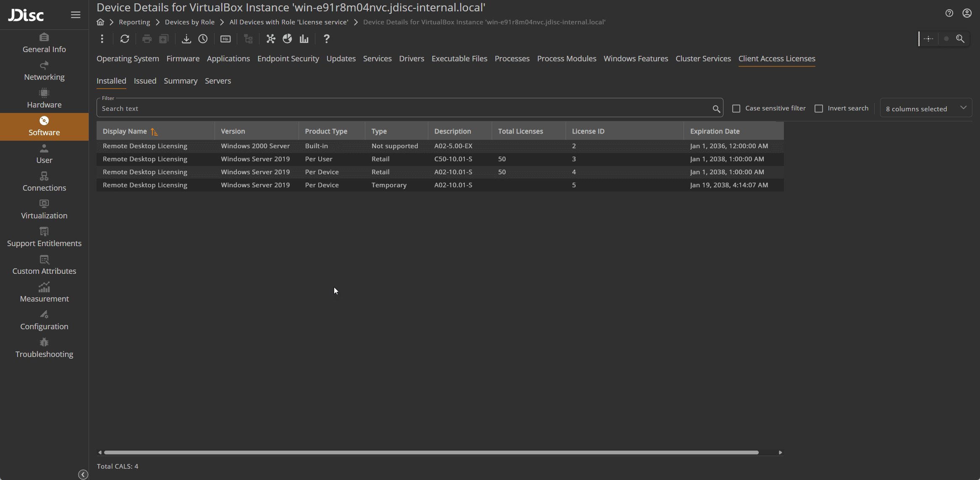Open the SQL query icon

(x=225, y=39)
